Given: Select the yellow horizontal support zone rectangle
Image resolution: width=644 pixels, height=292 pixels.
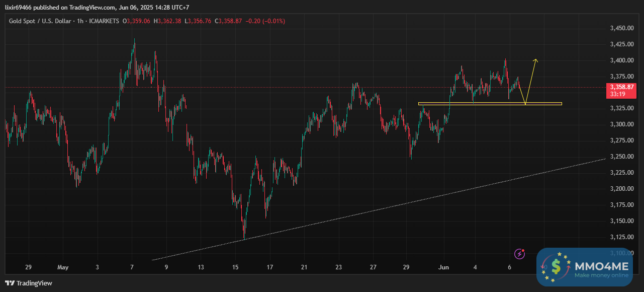Looking at the screenshot, I should tap(490, 104).
